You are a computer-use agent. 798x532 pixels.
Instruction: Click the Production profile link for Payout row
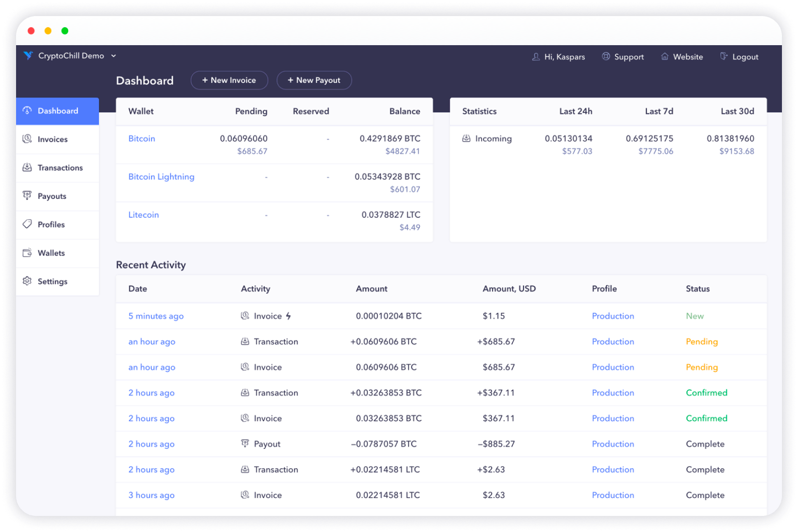613,444
